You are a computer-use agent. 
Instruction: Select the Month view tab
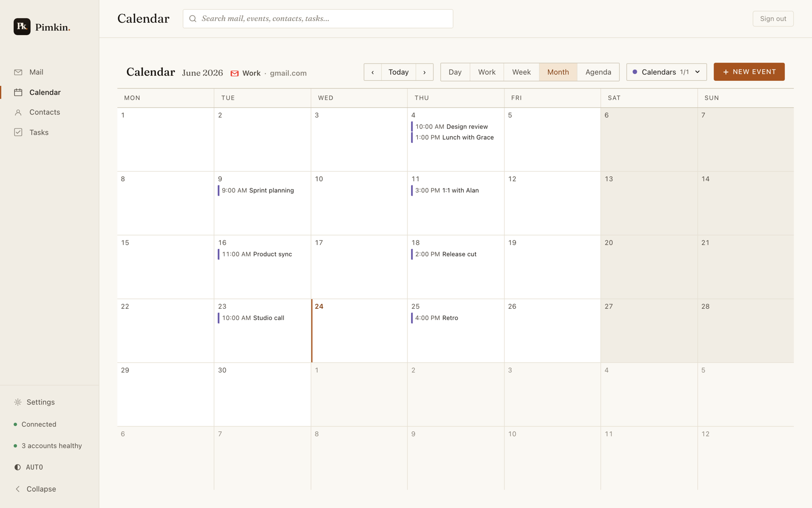(x=558, y=72)
